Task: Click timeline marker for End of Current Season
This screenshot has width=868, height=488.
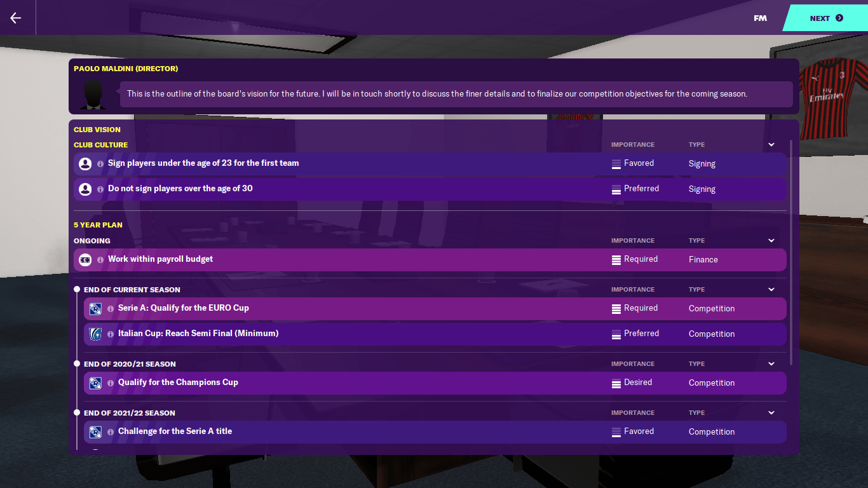Action: pyautogui.click(x=77, y=290)
